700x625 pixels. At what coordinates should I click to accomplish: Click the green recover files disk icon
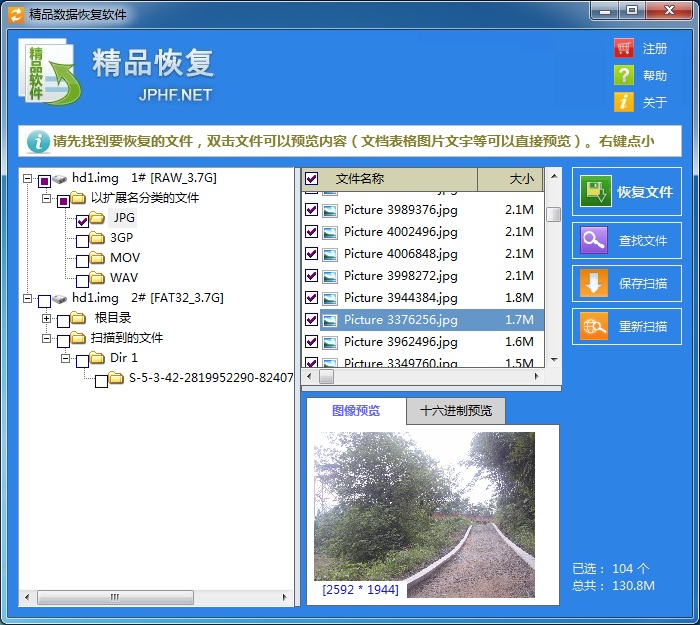coord(596,192)
